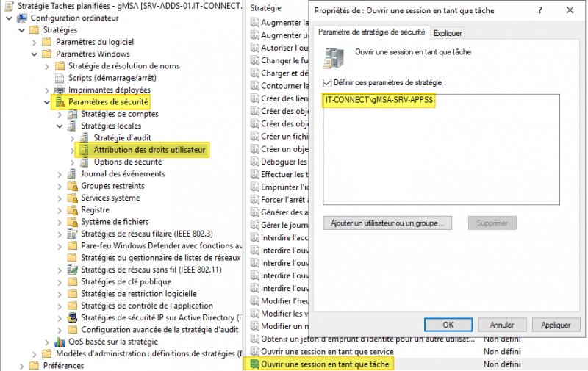Toggle Définir ces paramètres de stratégie checkbox

327,83
